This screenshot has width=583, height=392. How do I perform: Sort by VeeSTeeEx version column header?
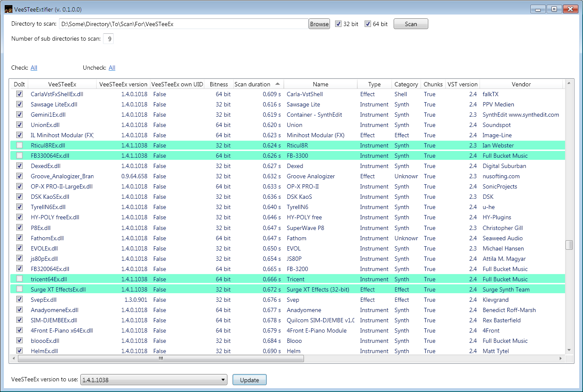pos(123,84)
